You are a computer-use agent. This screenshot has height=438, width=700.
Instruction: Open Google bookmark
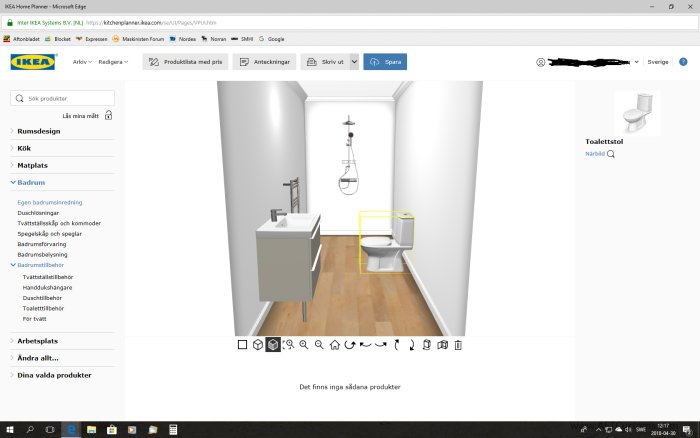pos(271,39)
